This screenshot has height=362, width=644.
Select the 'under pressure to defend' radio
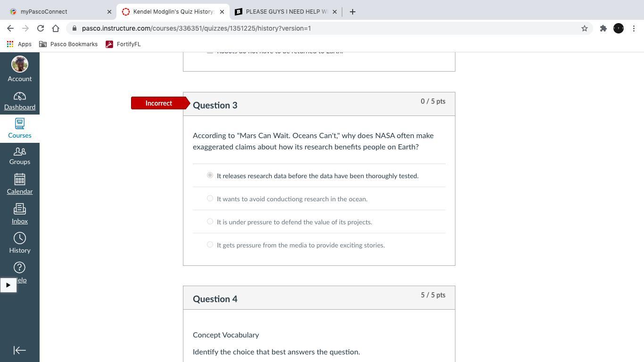click(210, 222)
